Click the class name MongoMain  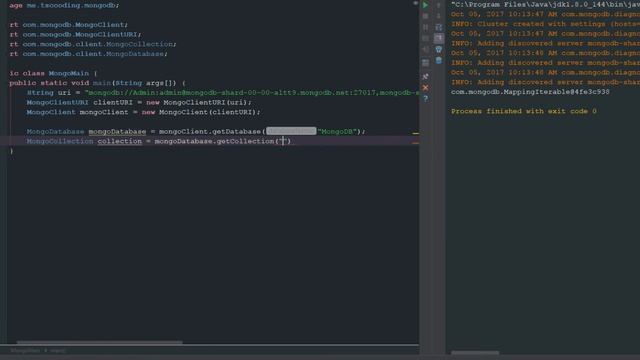point(69,73)
